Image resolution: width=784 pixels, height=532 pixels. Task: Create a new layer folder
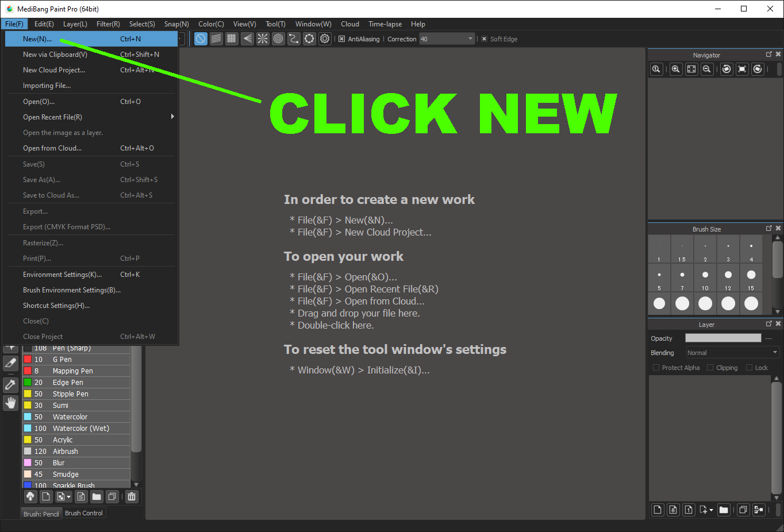point(724,509)
